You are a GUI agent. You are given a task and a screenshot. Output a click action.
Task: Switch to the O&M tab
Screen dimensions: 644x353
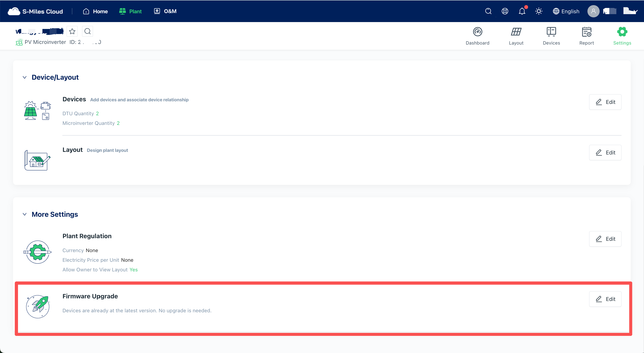165,11
